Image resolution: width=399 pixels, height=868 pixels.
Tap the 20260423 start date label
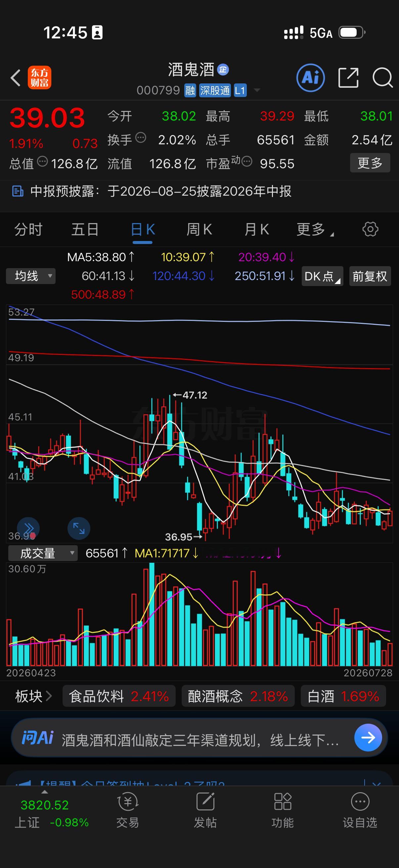pyautogui.click(x=31, y=673)
